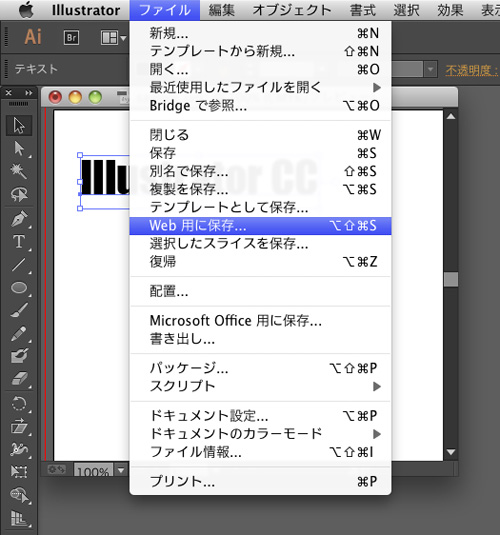Screen dimensions: 500x535
Task: Open Adobe Bridge with Br icon
Action: click(71, 38)
